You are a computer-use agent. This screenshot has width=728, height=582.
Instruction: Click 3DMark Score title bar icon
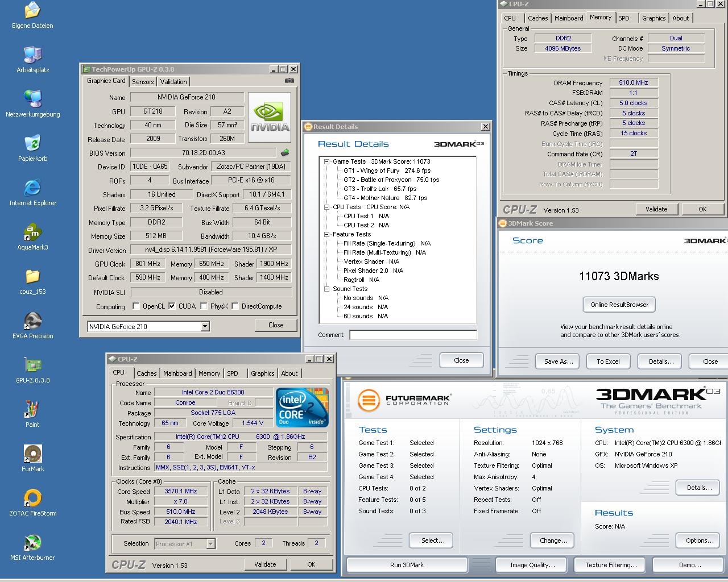point(503,223)
